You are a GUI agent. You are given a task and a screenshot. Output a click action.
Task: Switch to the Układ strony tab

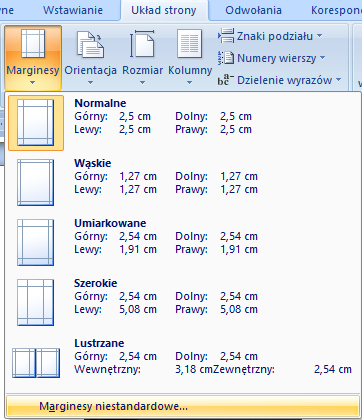click(x=164, y=10)
